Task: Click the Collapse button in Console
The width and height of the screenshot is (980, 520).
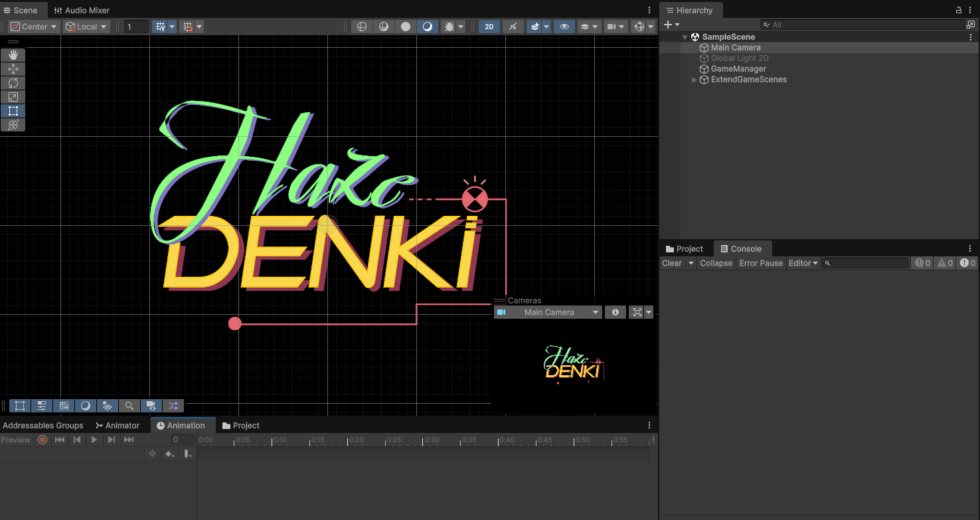Action: (716, 263)
